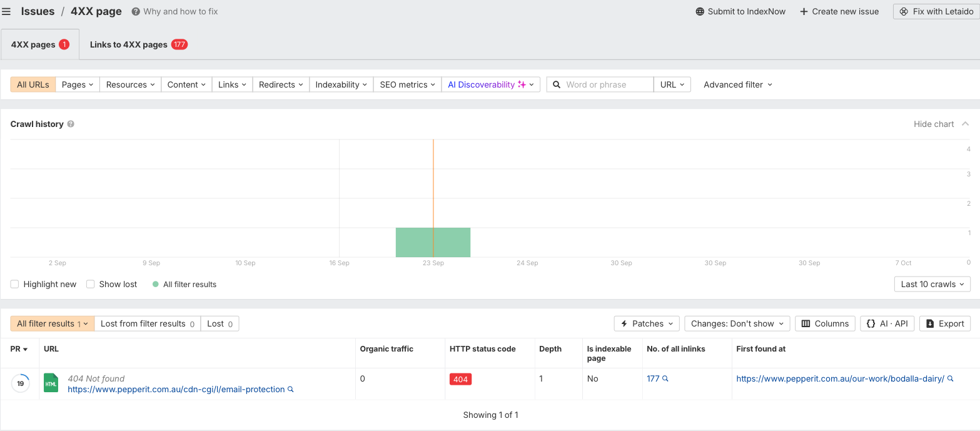This screenshot has height=431, width=980.
Task: Switch to the Lost tab
Action: click(x=220, y=323)
